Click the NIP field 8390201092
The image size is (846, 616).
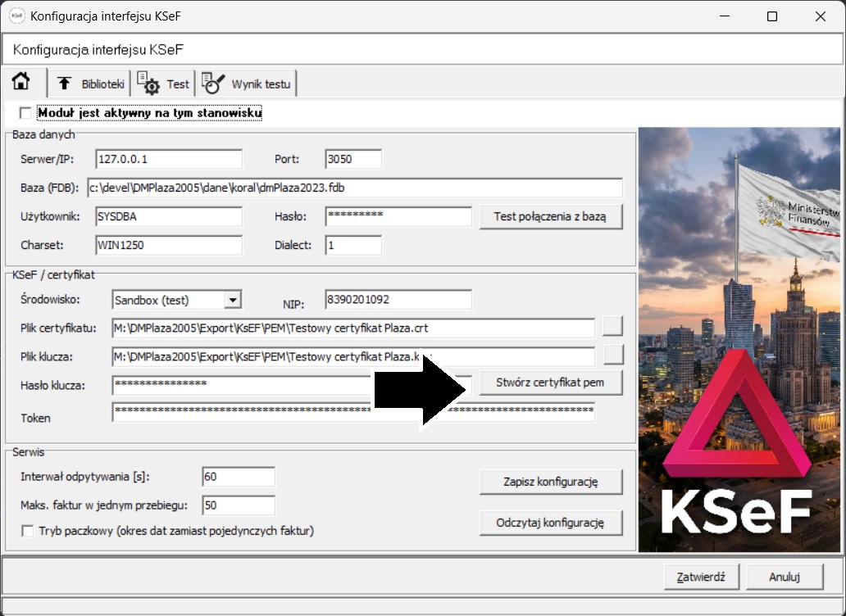[x=398, y=300]
